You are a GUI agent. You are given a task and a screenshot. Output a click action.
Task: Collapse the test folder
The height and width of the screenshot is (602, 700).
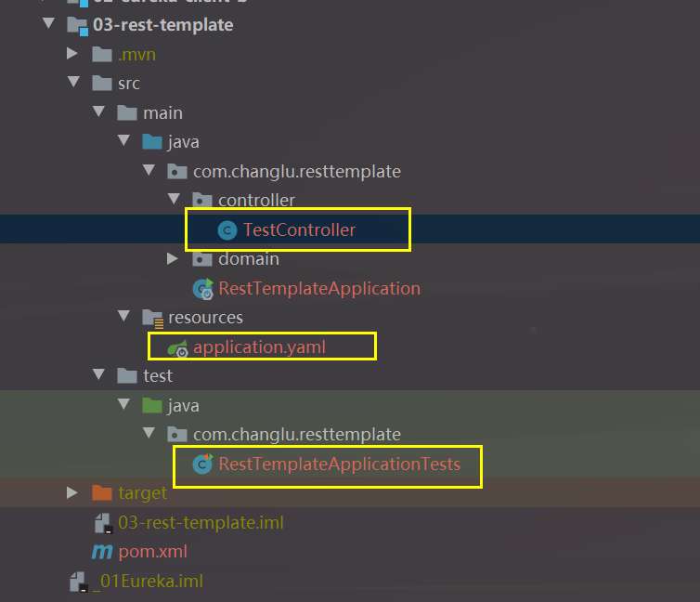click(x=98, y=376)
